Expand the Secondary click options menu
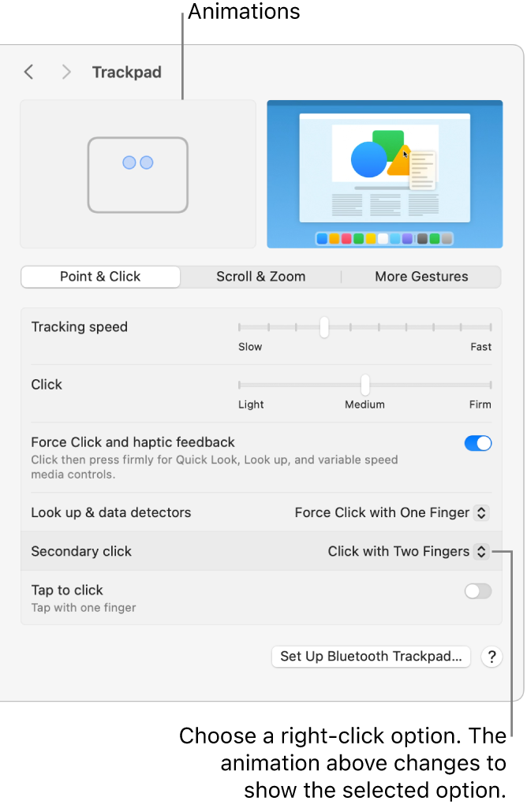The image size is (527, 812). [x=409, y=551]
